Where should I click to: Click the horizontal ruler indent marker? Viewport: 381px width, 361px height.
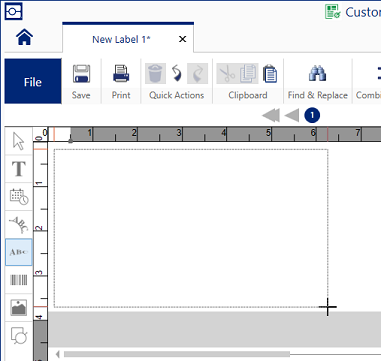coord(70,141)
